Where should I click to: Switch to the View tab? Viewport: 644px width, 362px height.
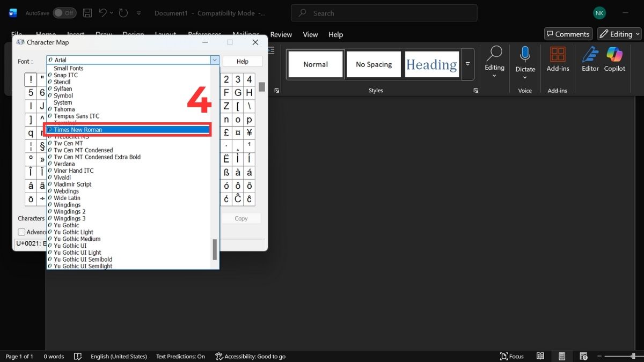coord(310,34)
